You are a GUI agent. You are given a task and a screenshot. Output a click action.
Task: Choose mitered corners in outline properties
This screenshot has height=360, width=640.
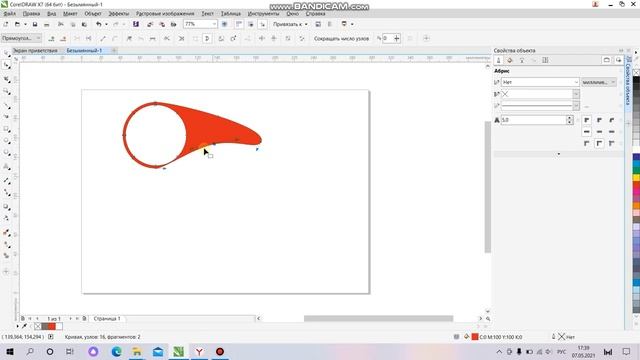click(587, 120)
